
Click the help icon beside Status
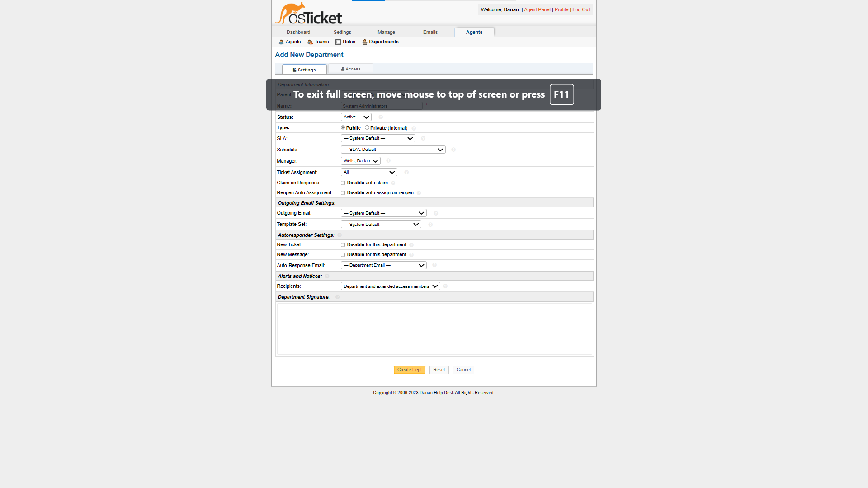(x=380, y=117)
